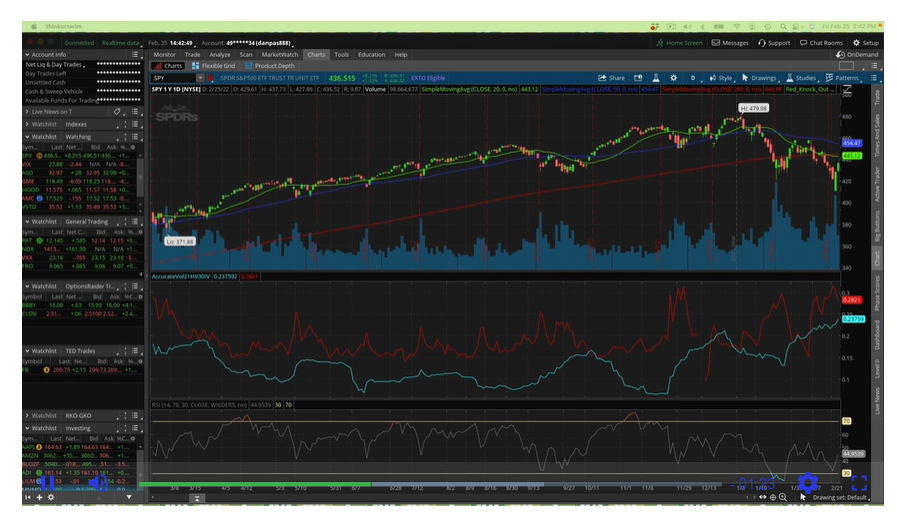Open Support headset link
Image resolution: width=897 pixels, height=532 pixels.
774,43
